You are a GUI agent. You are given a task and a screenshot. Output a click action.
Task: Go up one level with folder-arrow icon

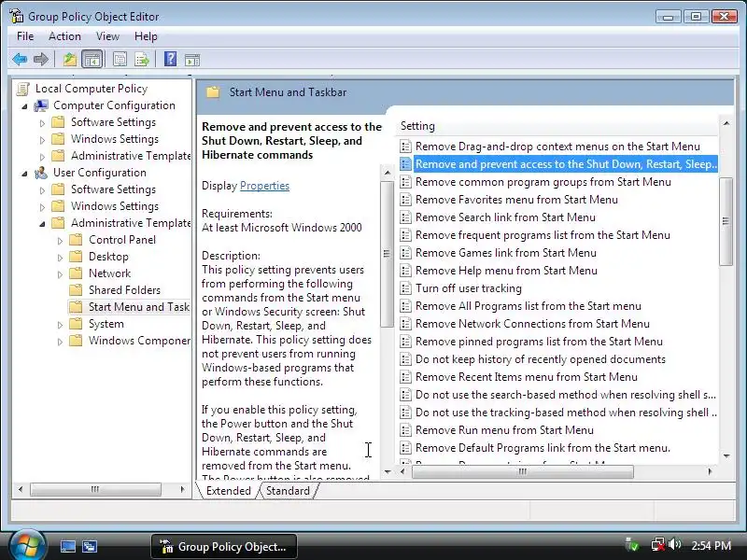tap(70, 60)
